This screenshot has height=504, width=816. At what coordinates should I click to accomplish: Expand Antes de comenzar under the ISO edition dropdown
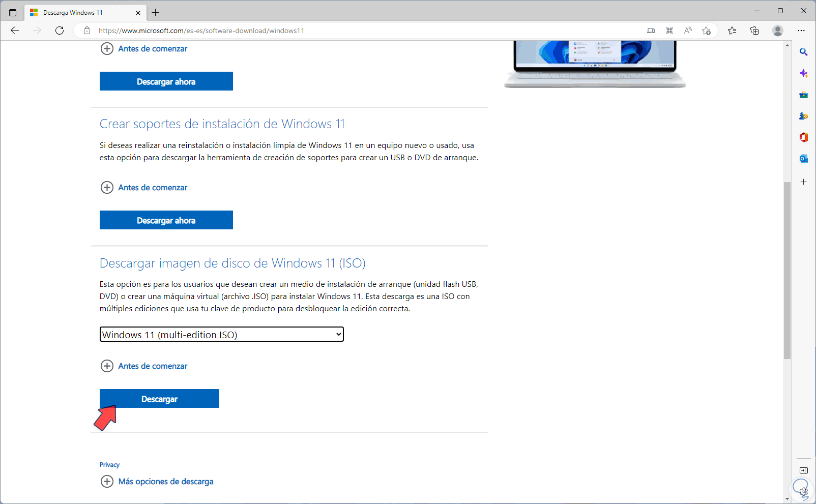click(144, 366)
